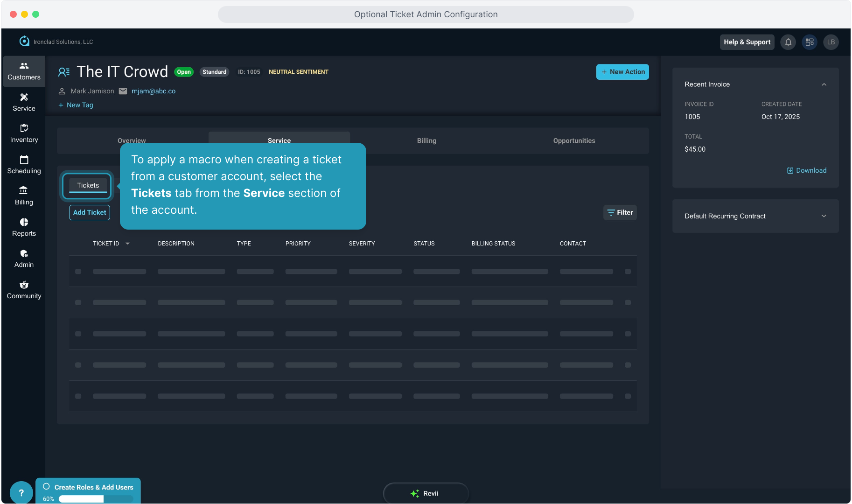The width and height of the screenshot is (852, 504).
Task: Sort by Ticket ID column arrow
Action: click(x=127, y=244)
